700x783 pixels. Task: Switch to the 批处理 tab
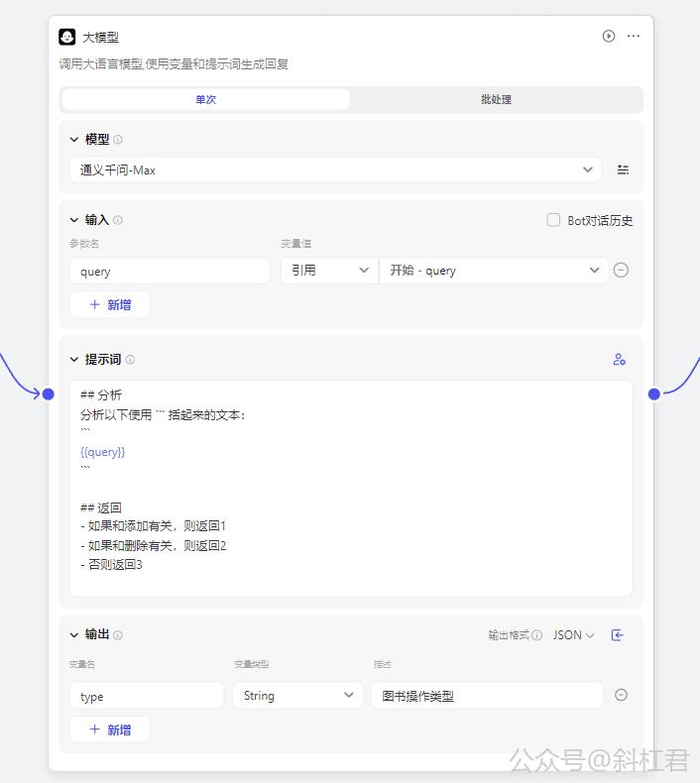496,99
